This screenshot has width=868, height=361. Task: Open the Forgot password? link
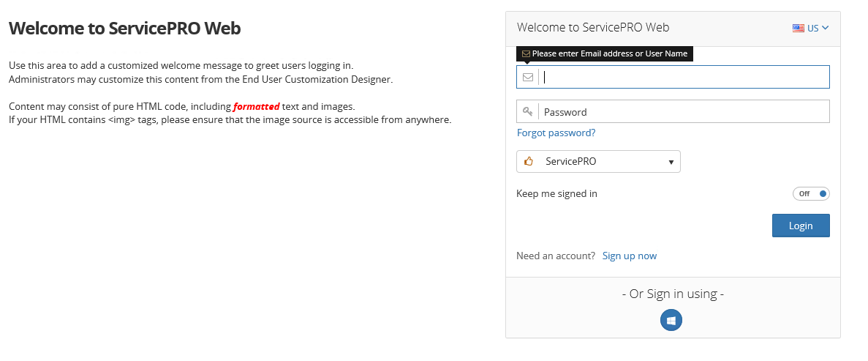click(x=556, y=133)
